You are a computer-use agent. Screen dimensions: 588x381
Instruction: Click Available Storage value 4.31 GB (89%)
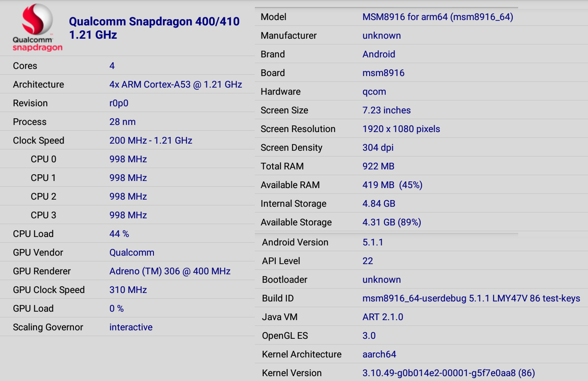click(392, 222)
